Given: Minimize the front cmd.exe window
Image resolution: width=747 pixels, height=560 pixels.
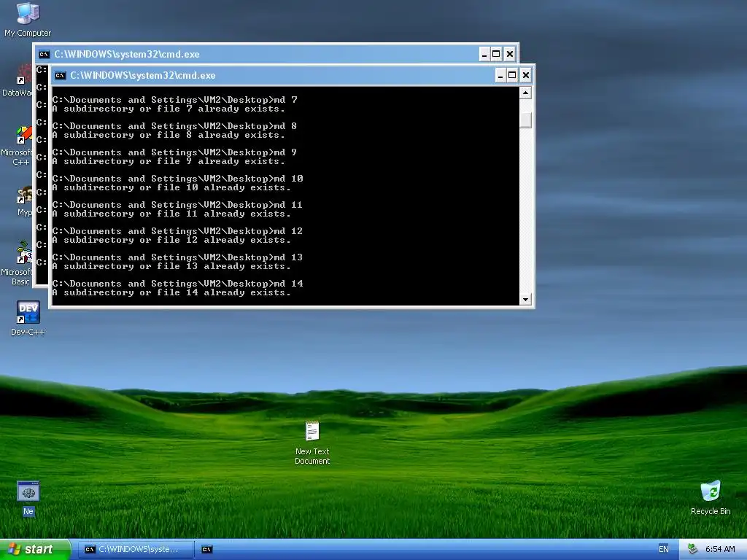Looking at the screenshot, I should point(500,75).
